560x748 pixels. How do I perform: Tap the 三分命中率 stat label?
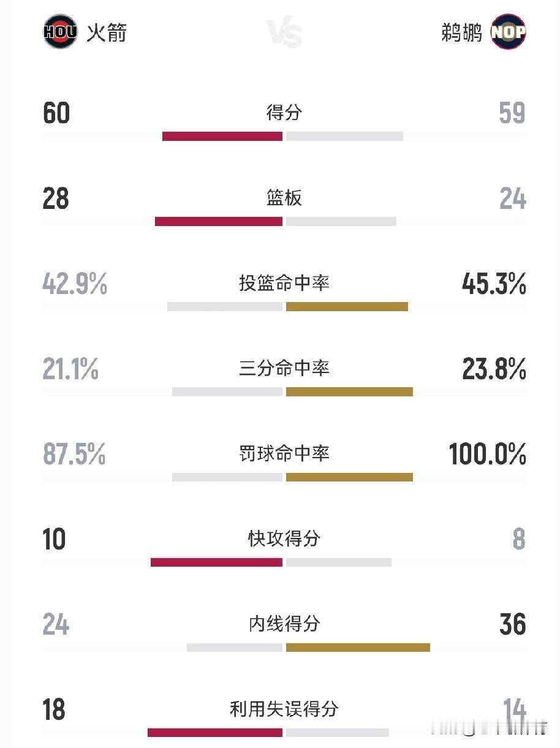click(x=284, y=368)
